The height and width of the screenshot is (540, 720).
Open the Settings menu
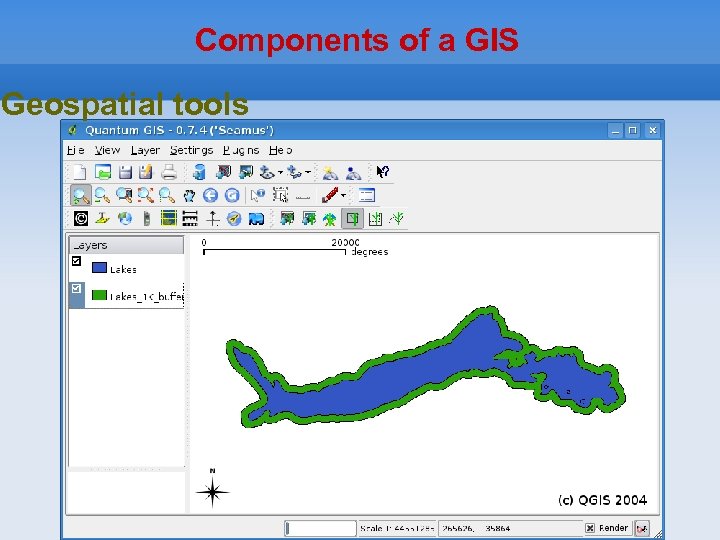click(x=191, y=150)
